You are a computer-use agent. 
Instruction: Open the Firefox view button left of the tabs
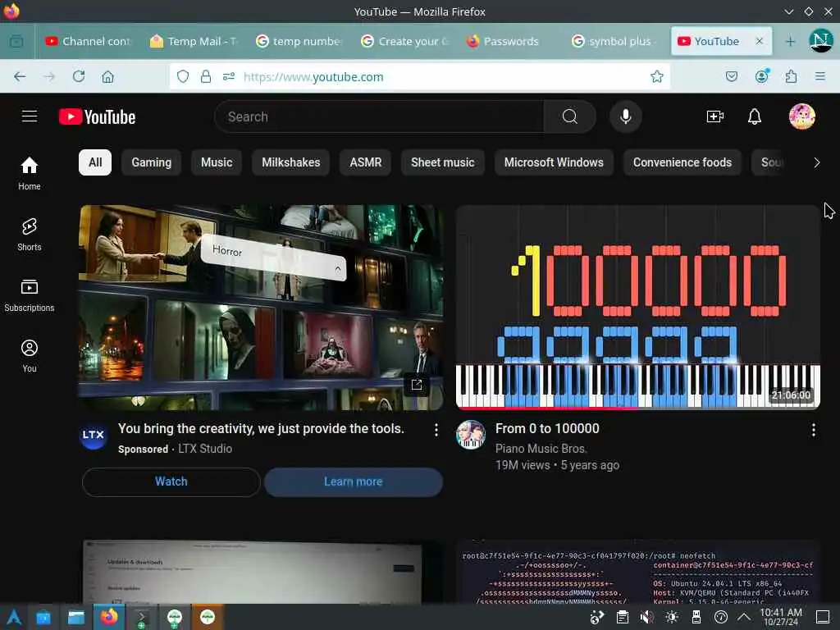coord(16,41)
